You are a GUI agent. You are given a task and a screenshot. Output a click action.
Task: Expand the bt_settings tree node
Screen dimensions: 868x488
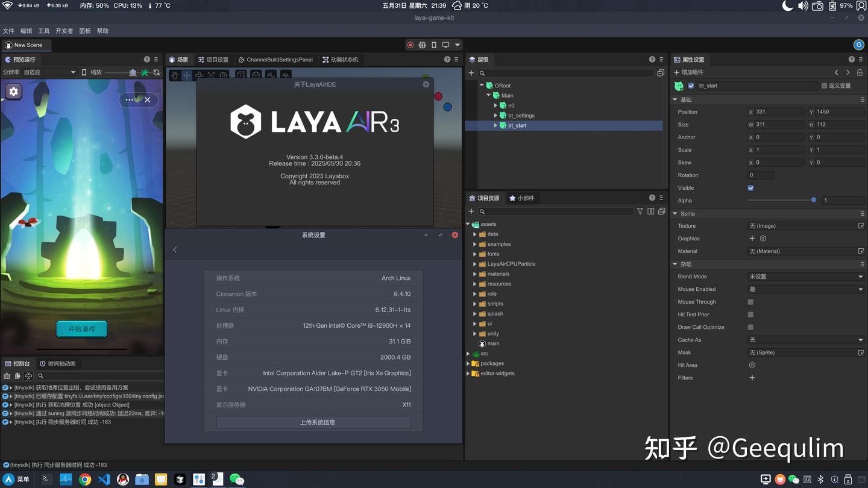point(495,115)
